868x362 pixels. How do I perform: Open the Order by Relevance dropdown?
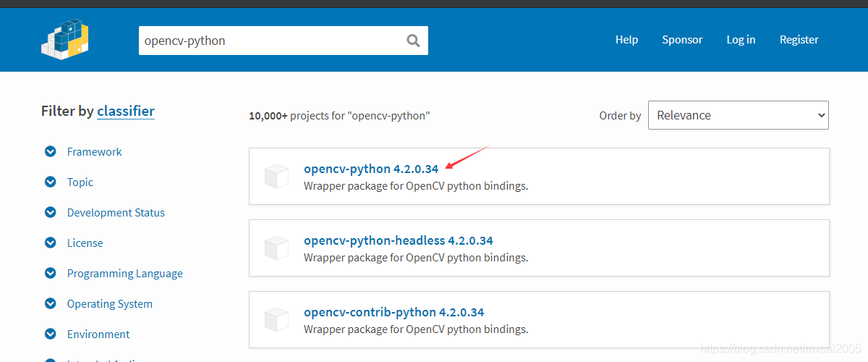738,115
